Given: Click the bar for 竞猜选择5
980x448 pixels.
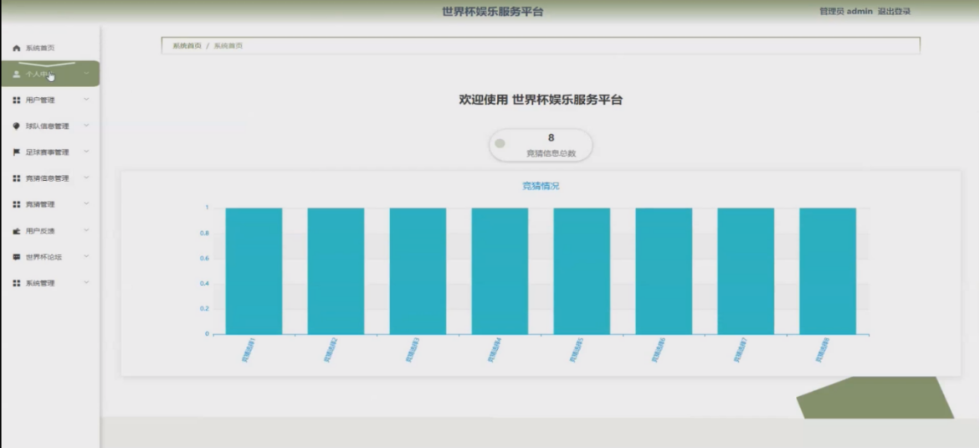Looking at the screenshot, I should [x=582, y=271].
